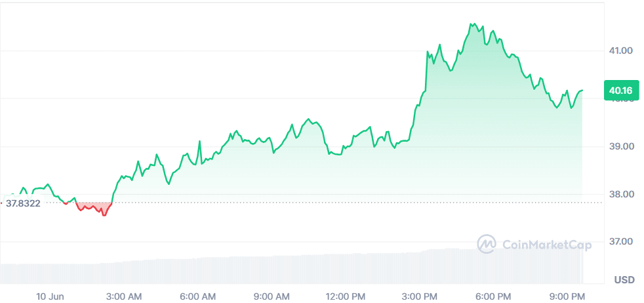Click the 9:00 AM time marker

[272, 296]
